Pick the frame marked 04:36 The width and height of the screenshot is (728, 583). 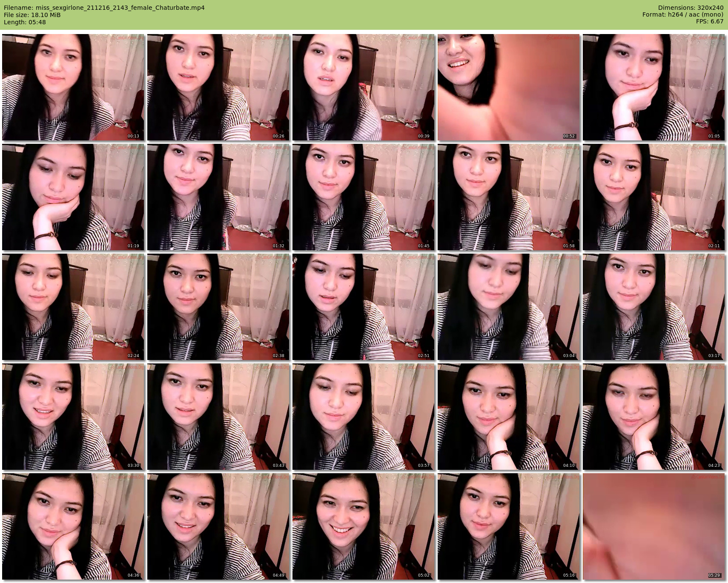[x=73, y=526]
